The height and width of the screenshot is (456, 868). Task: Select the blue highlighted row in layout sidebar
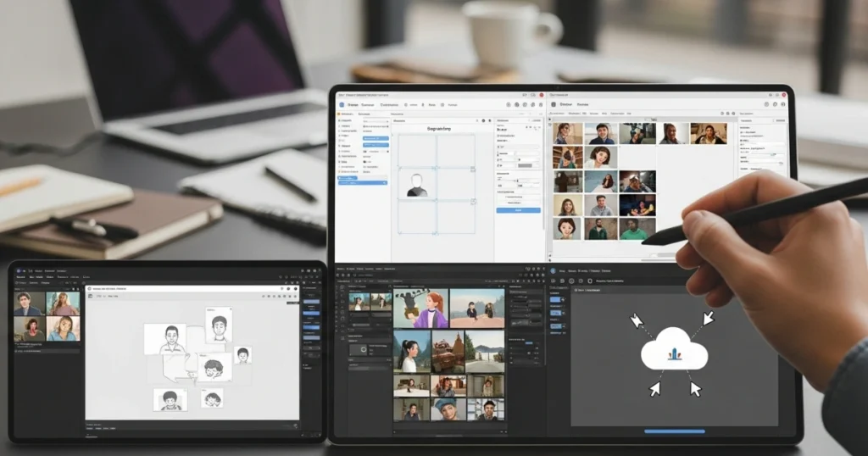363,182
